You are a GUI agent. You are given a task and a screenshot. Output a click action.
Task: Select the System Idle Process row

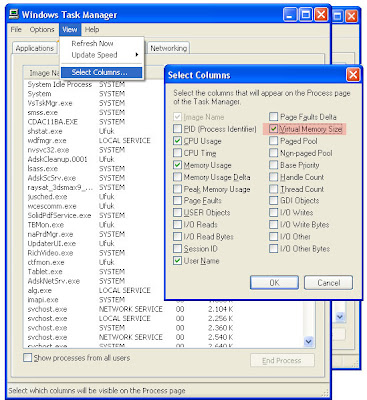[60, 84]
